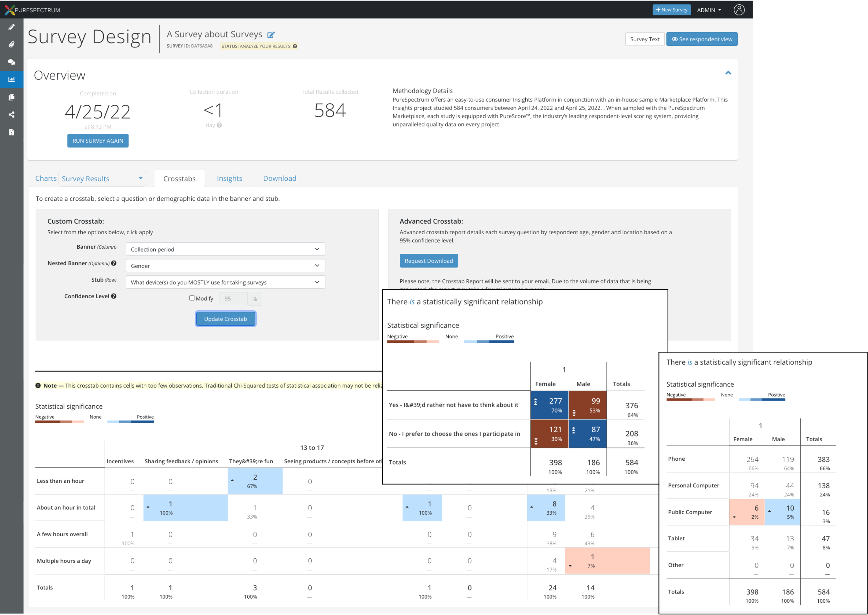Enable the Modify confidence level checkbox
Screen dimensions: 868x615
click(192, 298)
